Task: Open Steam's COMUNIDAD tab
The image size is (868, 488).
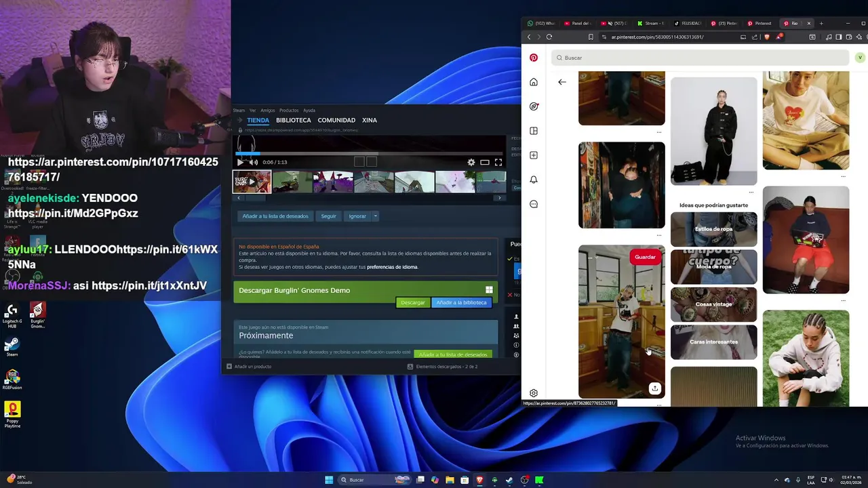Action: 336,120
